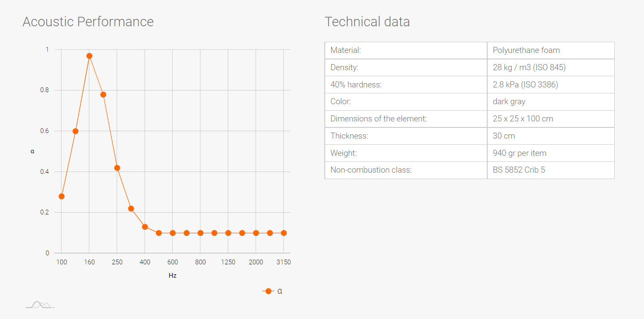
Task: Select the 25 x 25 x 100 cm cell
Action: coord(551,119)
